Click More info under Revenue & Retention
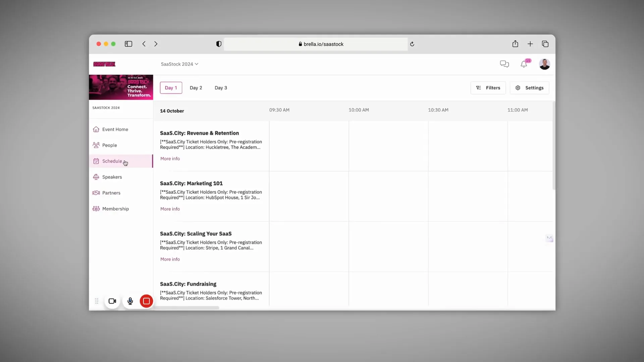The image size is (644, 362). (x=170, y=159)
